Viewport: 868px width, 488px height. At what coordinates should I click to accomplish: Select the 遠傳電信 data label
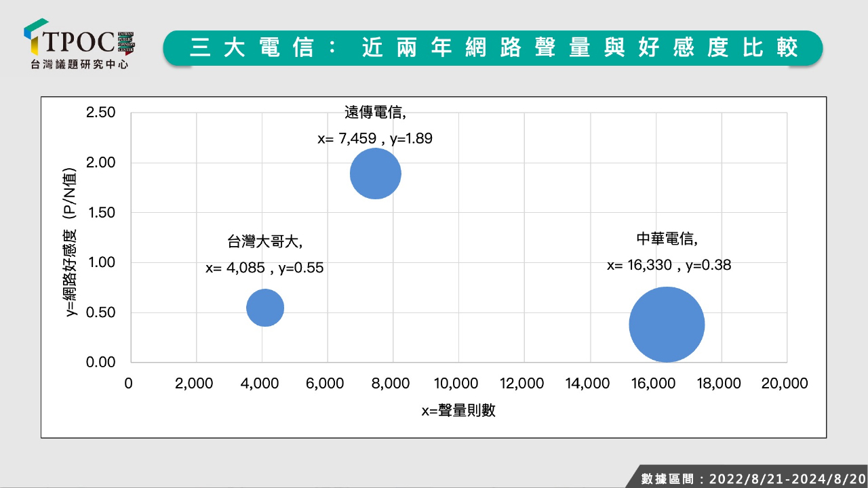(x=375, y=113)
